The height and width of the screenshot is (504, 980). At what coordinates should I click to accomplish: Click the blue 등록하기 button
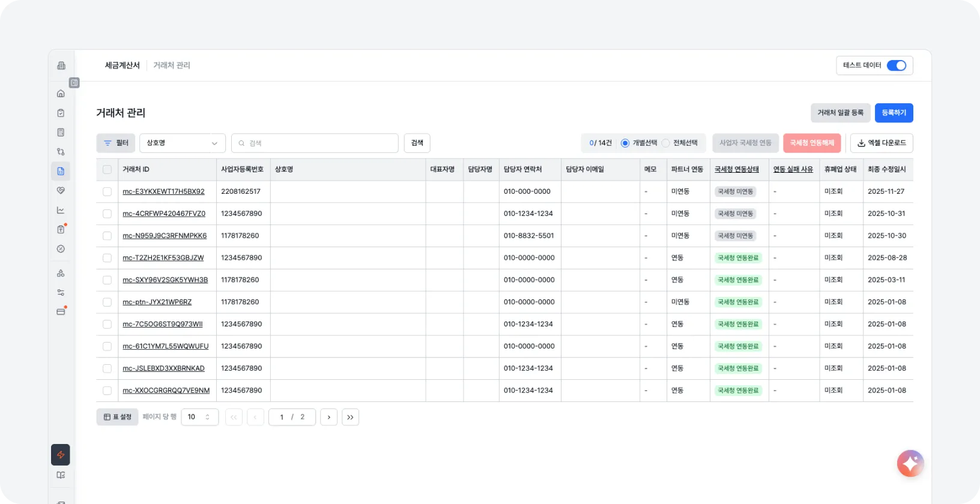(x=894, y=113)
